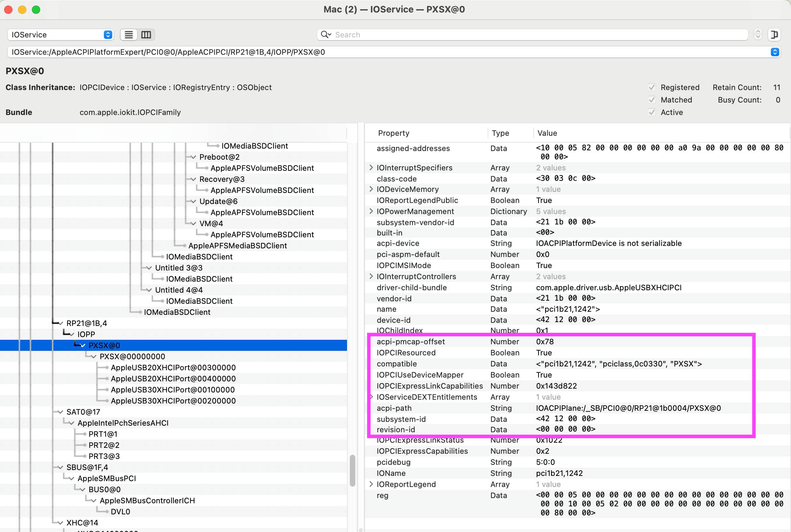Collapse the Recovery@3 tree node
Screen dimensions: 791x532
[x=193, y=179]
